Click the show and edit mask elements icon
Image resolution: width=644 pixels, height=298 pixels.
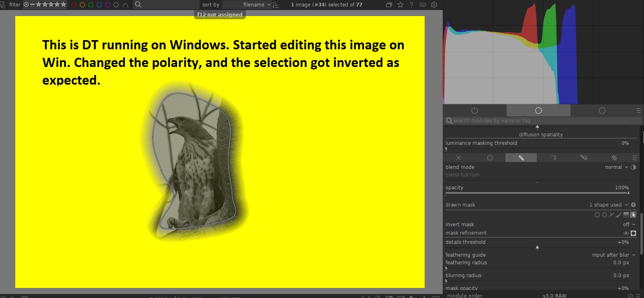pyautogui.click(x=633, y=215)
